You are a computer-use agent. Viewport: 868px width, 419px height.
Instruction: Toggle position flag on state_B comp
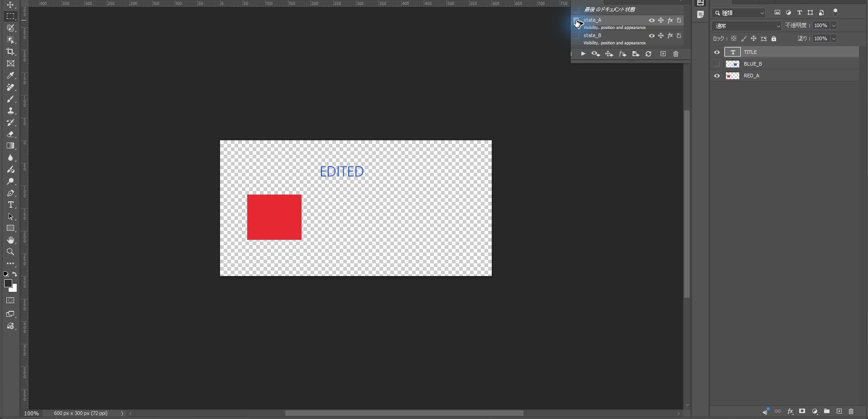coord(661,36)
